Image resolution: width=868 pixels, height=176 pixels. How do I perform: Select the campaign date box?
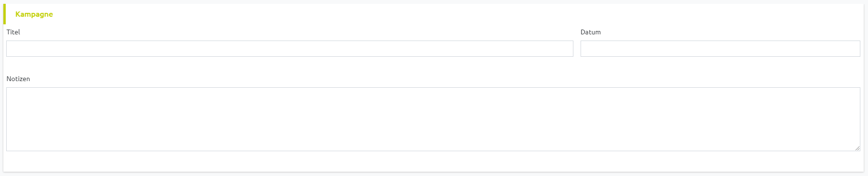click(x=720, y=49)
